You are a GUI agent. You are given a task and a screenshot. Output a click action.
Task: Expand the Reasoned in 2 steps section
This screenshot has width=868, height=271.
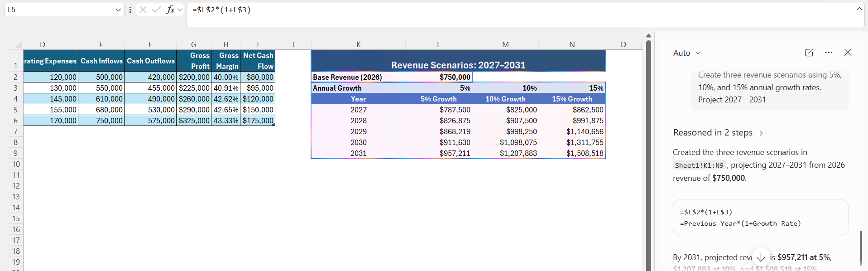tap(718, 133)
